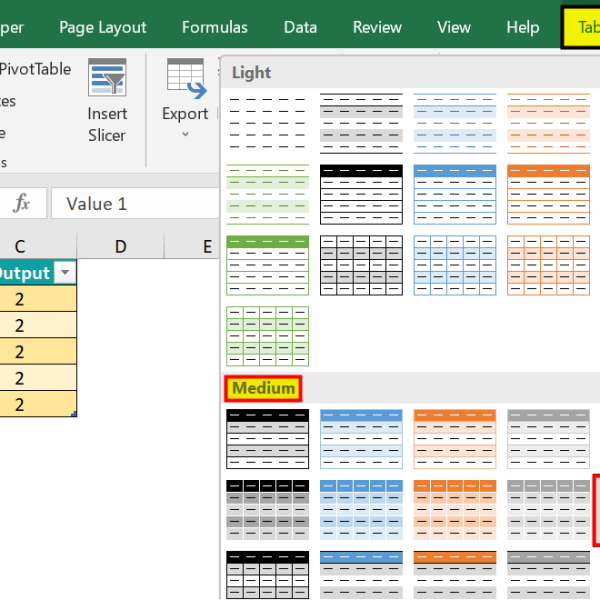Pick Light style with green header row
Viewport: 600px width, 600px height.
[267, 265]
